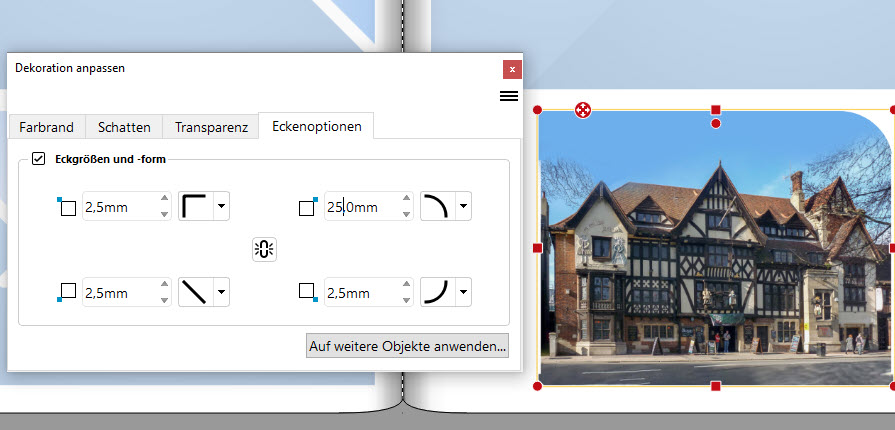Image resolution: width=895 pixels, height=430 pixels.
Task: Toggle the corner link chain icon
Action: [x=264, y=250]
